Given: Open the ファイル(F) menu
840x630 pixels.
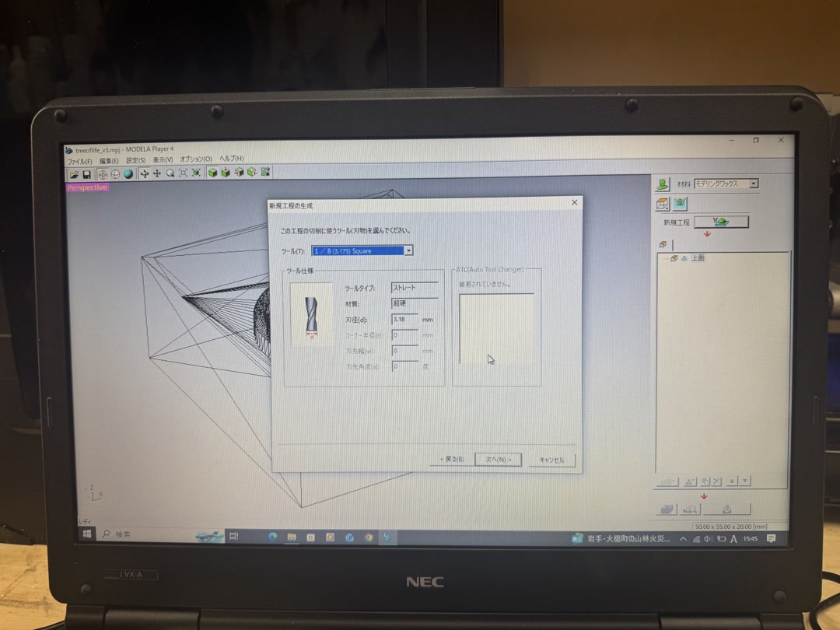Looking at the screenshot, I should (x=80, y=161).
